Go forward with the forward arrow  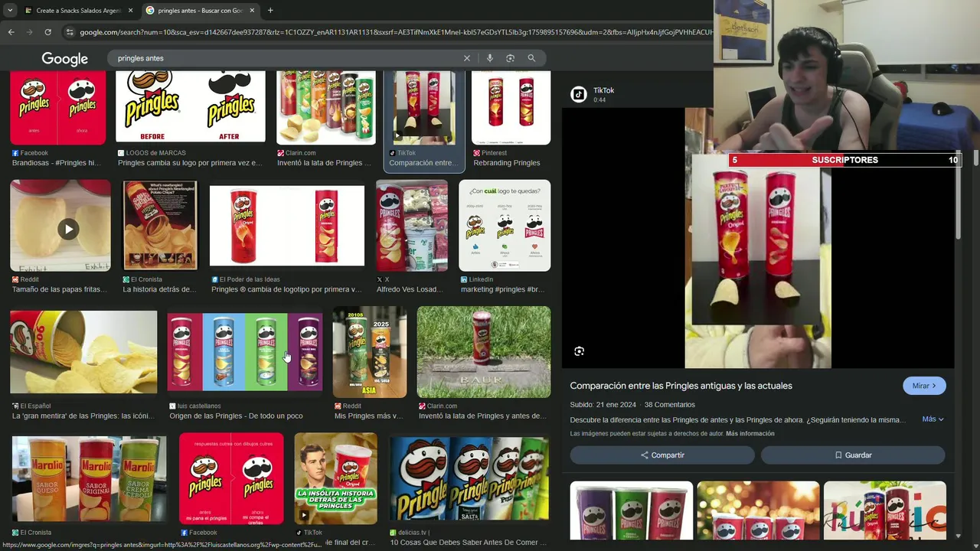point(29,32)
